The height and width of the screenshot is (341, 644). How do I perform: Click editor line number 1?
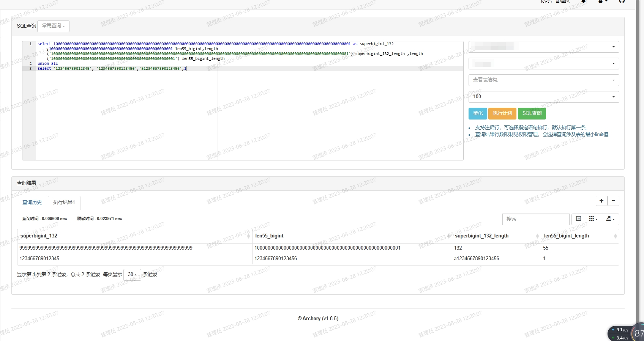tap(30, 44)
